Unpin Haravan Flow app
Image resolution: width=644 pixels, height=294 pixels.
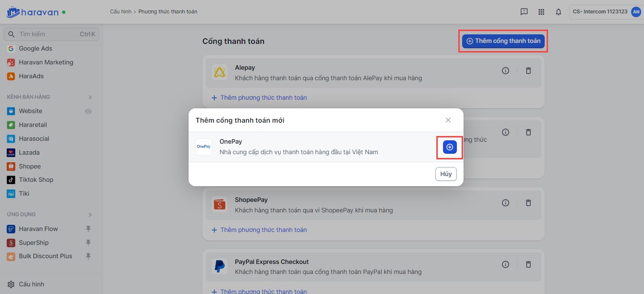click(x=88, y=229)
